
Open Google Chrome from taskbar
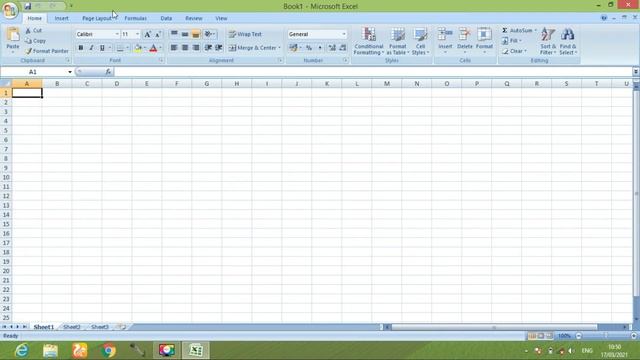point(109,351)
